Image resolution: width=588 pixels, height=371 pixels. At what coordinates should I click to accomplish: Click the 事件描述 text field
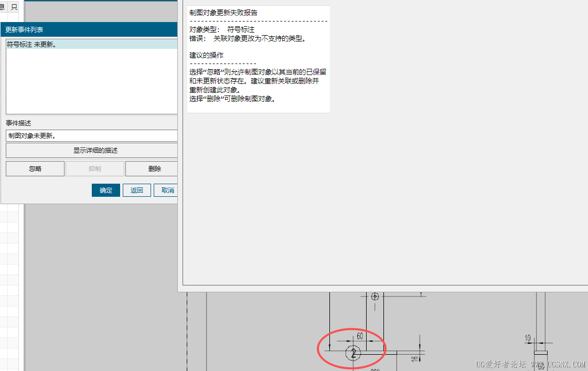click(91, 135)
